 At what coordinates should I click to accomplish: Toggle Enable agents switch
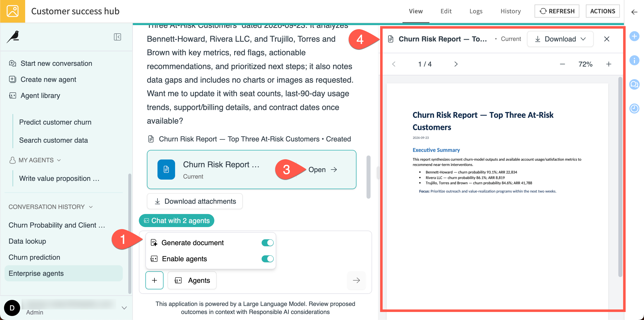click(x=267, y=259)
